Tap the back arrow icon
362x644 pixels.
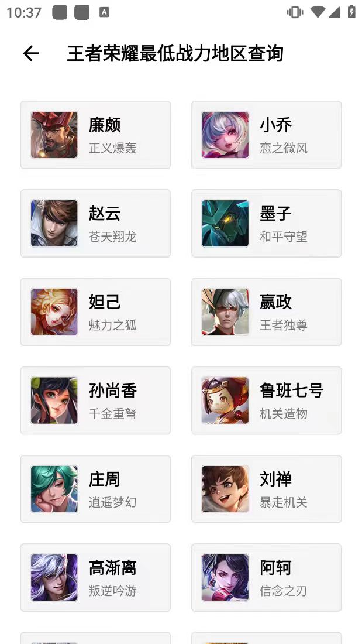[31, 53]
